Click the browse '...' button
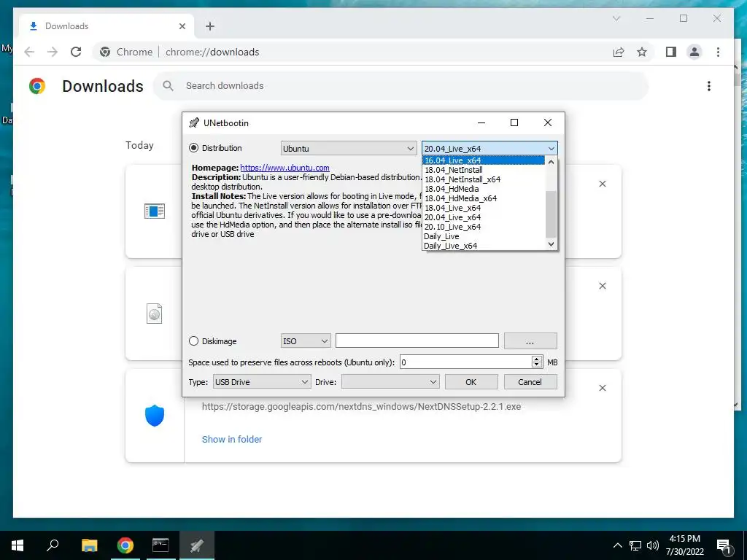This screenshot has width=747, height=560. [530, 341]
